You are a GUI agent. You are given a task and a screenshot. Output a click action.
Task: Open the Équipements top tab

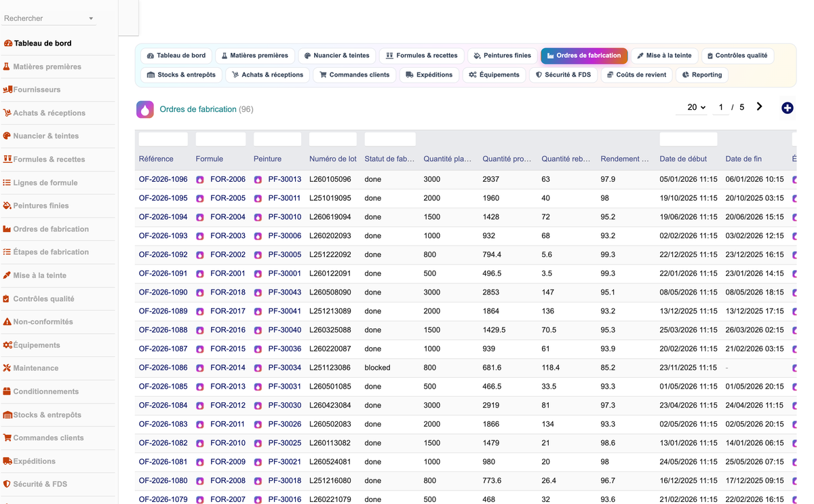coord(494,75)
